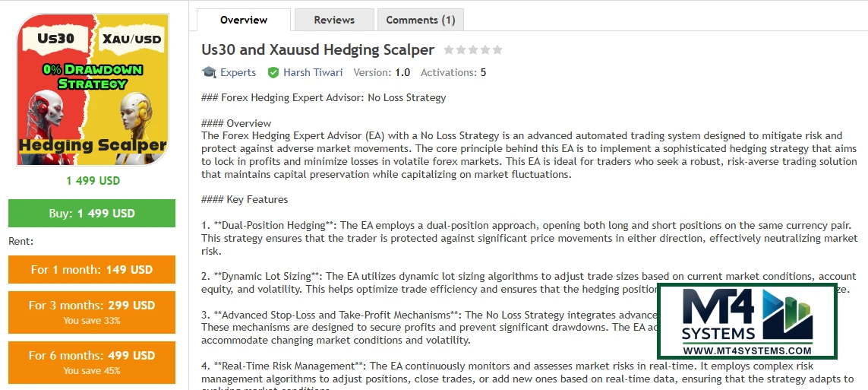Image resolution: width=868 pixels, height=390 pixels.
Task: Rent for 1 month at 149 USD
Action: (92, 269)
